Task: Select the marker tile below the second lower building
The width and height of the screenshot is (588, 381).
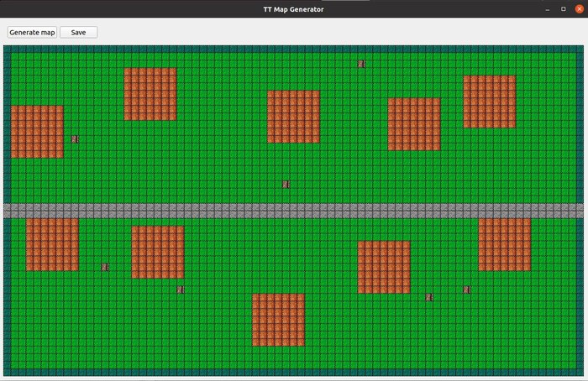Action: pyautogui.click(x=181, y=290)
